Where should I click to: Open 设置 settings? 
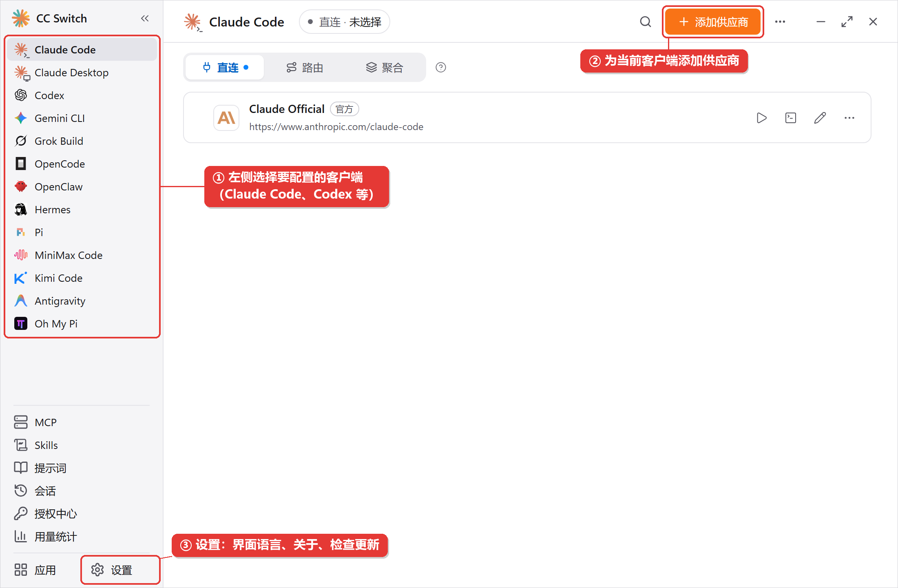(120, 570)
